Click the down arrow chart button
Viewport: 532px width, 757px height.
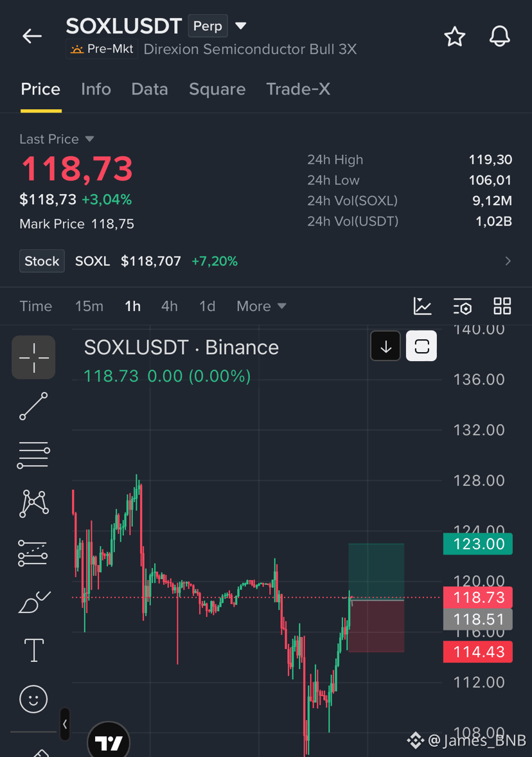tap(386, 346)
